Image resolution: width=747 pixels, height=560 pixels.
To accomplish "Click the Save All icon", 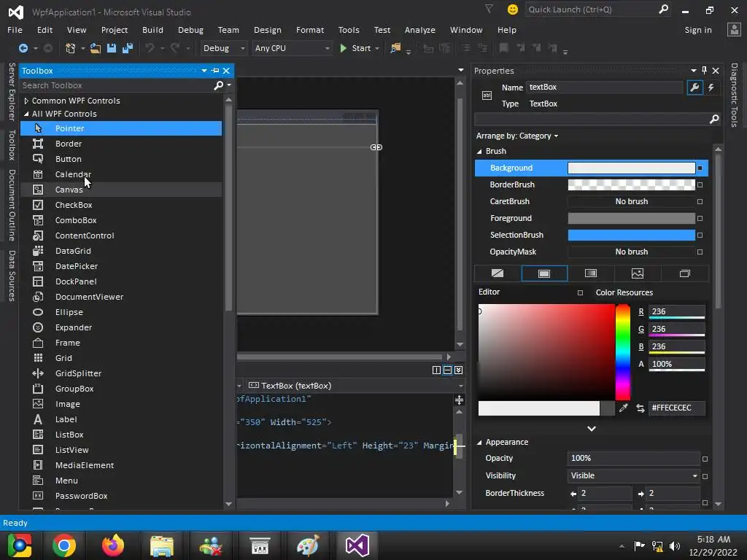I will (128, 48).
